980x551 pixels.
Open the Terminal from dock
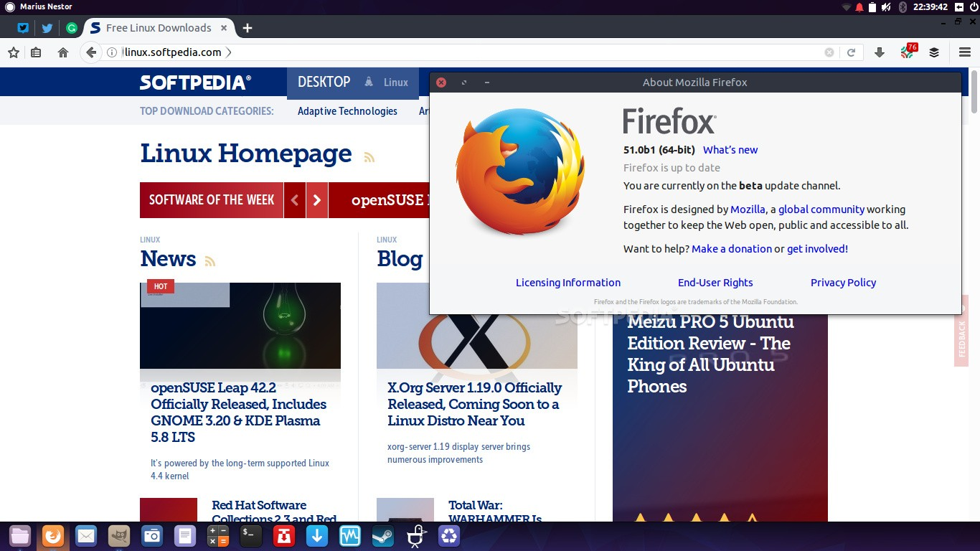click(x=251, y=536)
